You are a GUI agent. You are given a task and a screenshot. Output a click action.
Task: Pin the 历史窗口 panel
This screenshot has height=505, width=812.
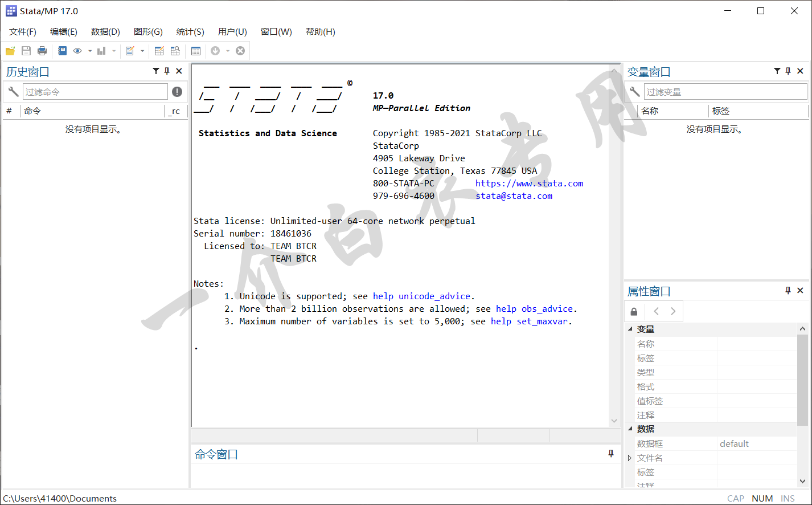[167, 71]
